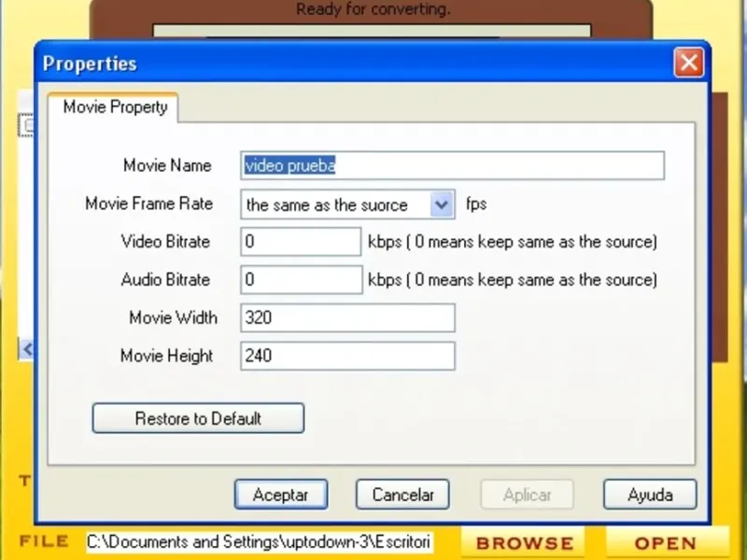Click the Movie Frame Rate label
The image size is (747, 560).
(148, 203)
